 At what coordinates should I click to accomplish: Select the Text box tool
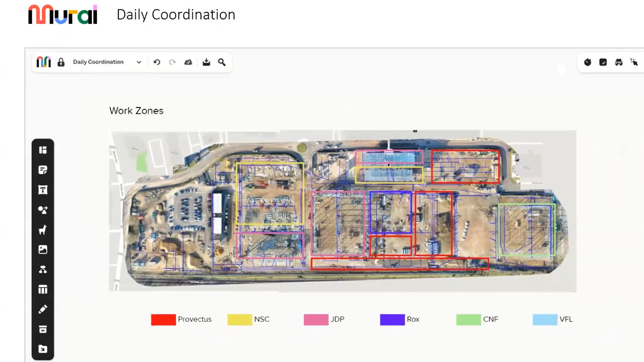tap(43, 190)
